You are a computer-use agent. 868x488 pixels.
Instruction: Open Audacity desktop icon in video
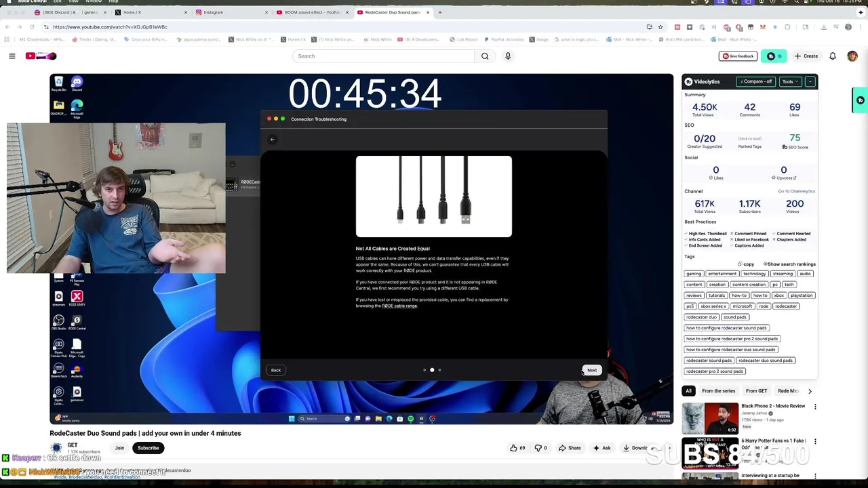click(77, 370)
